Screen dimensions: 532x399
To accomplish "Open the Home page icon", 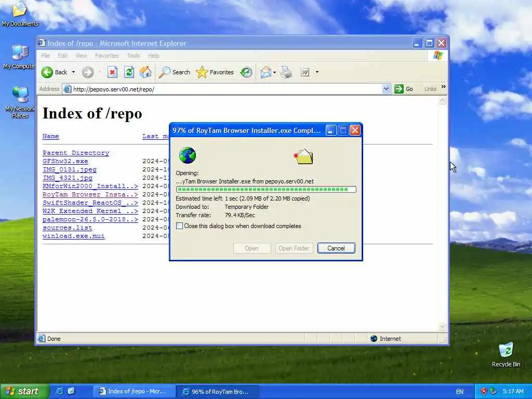I will [145, 72].
